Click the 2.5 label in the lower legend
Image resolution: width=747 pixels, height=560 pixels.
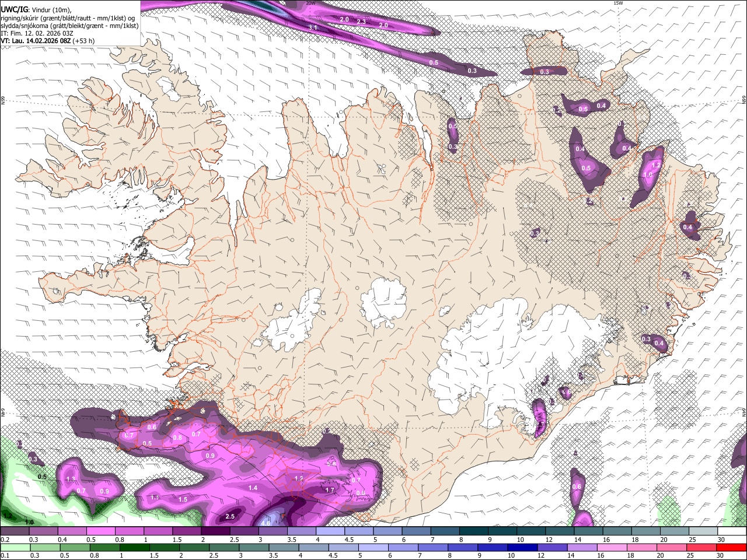214,555
